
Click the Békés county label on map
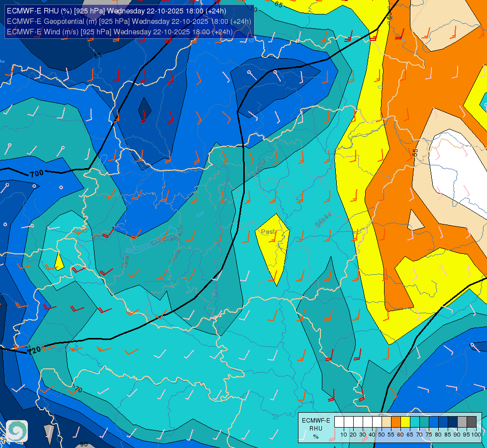(x=323, y=220)
